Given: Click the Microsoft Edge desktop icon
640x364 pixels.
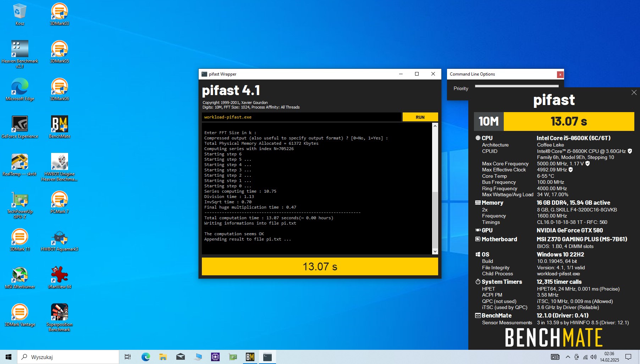Looking at the screenshot, I should (20, 90).
